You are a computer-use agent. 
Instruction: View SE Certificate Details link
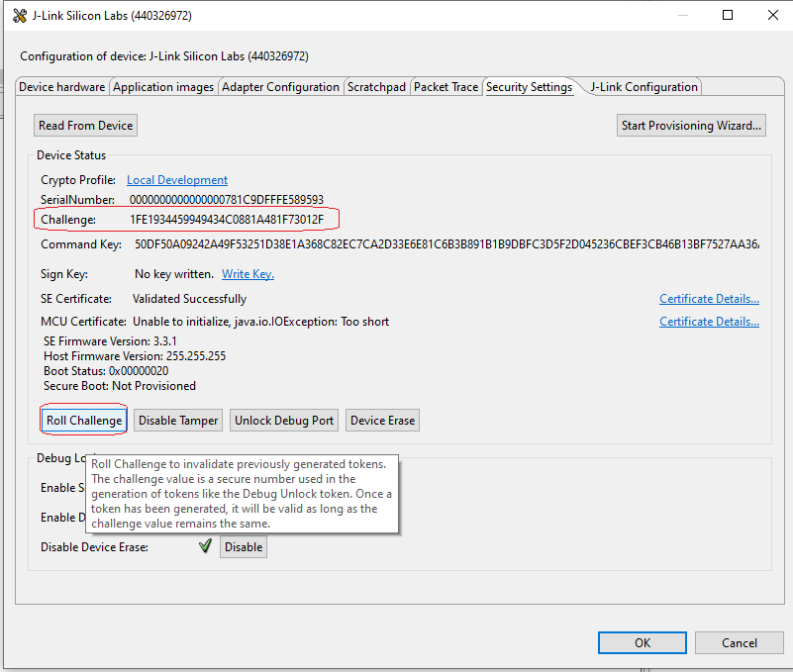click(x=709, y=299)
